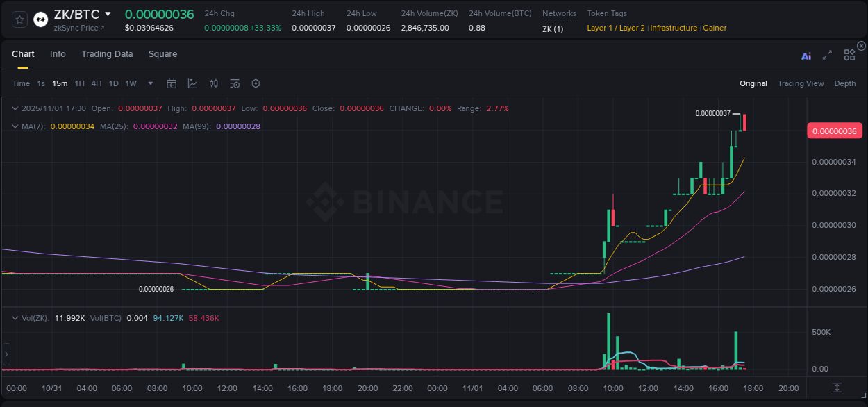Open the AI chart analysis tool
Image resolution: width=868 pixels, height=407 pixels.
[x=806, y=55]
